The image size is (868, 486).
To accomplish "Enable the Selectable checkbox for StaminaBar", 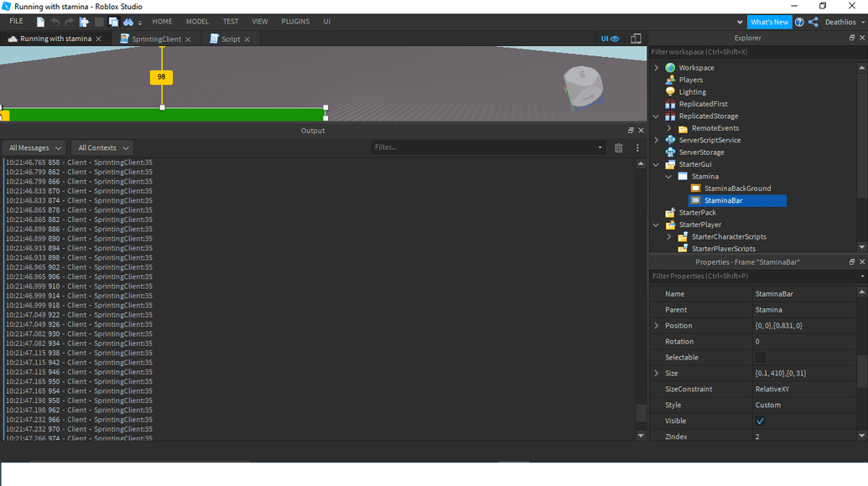I will [761, 357].
